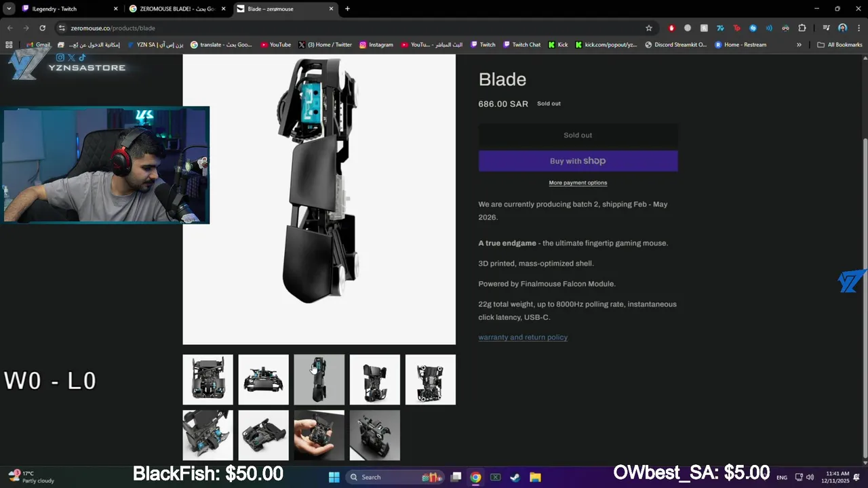Open a new browser tab
868x488 pixels.
347,9
